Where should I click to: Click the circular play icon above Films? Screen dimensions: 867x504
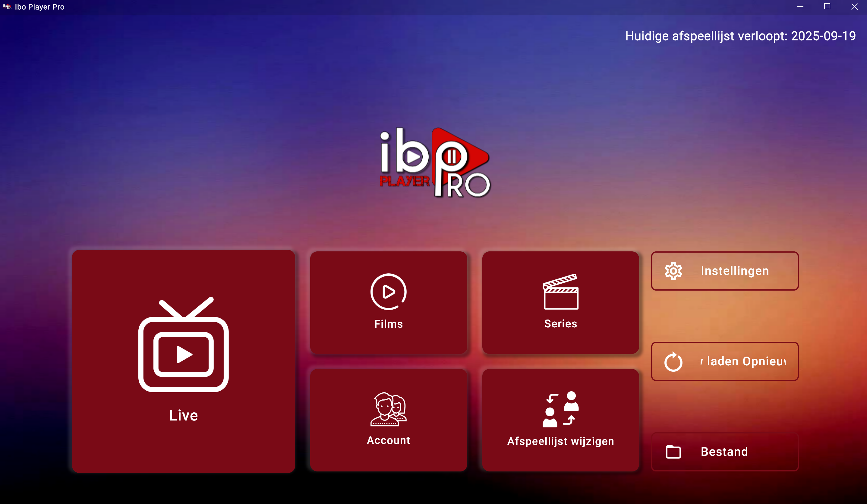[x=388, y=292]
